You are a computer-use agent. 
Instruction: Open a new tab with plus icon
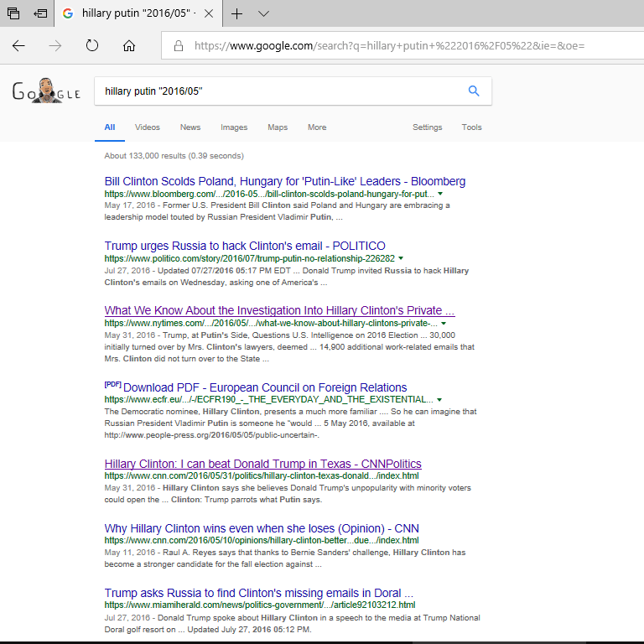click(236, 13)
